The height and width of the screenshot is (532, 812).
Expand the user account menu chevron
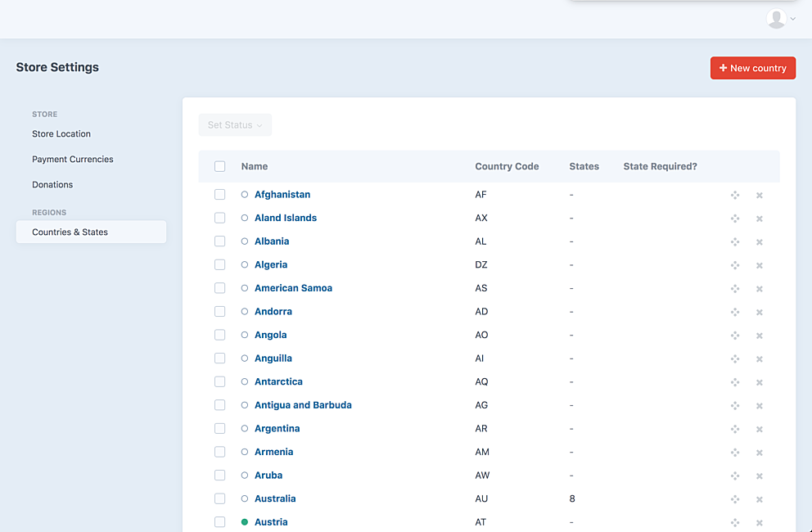pos(793,19)
